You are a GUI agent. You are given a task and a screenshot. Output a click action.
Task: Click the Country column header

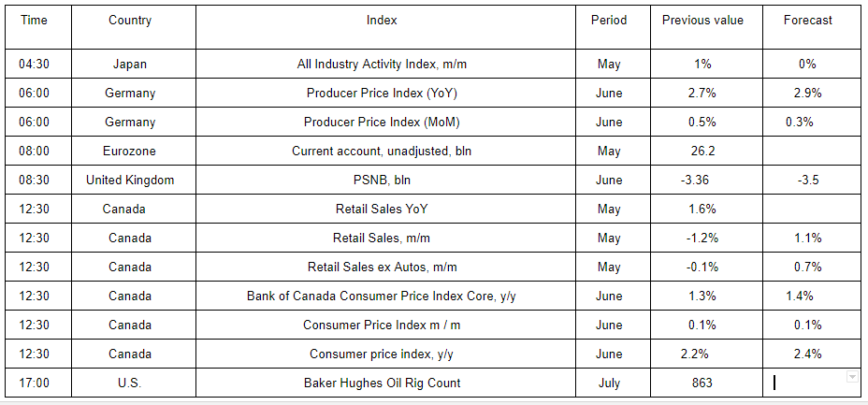tap(130, 21)
